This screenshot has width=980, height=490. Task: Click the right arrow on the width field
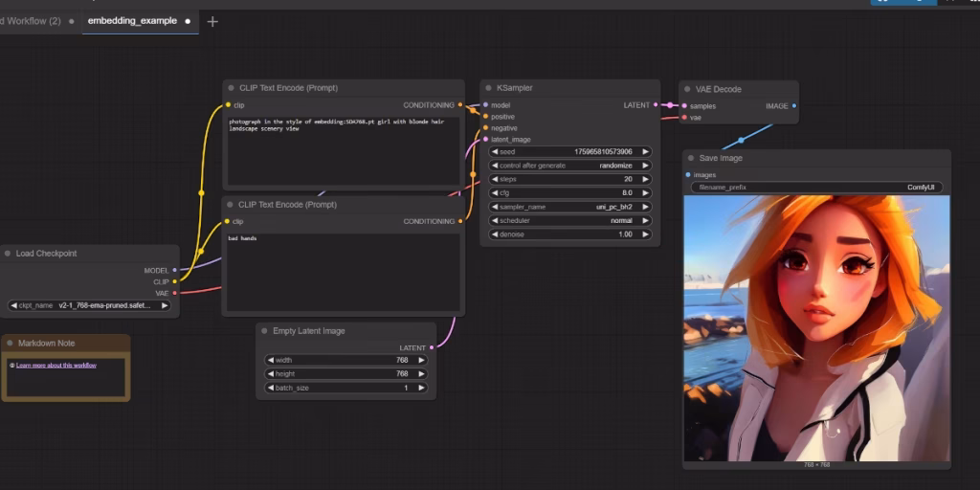(x=423, y=360)
